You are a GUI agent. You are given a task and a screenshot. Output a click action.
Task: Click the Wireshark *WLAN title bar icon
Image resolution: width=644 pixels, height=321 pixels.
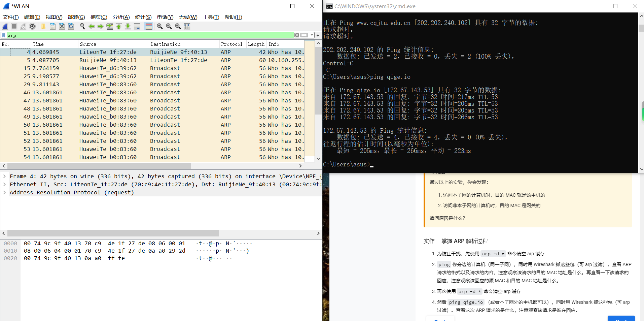click(x=6, y=6)
